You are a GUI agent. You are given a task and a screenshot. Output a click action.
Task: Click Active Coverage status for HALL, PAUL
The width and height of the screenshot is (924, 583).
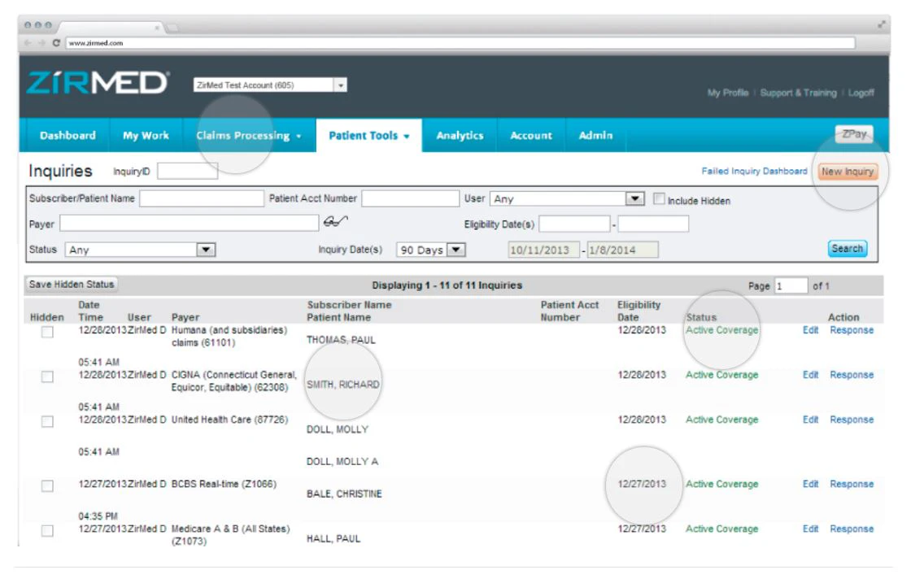point(722,529)
